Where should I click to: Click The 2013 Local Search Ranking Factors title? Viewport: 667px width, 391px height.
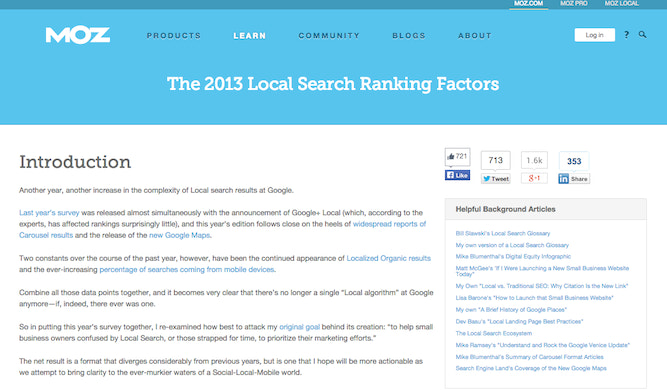pos(333,84)
